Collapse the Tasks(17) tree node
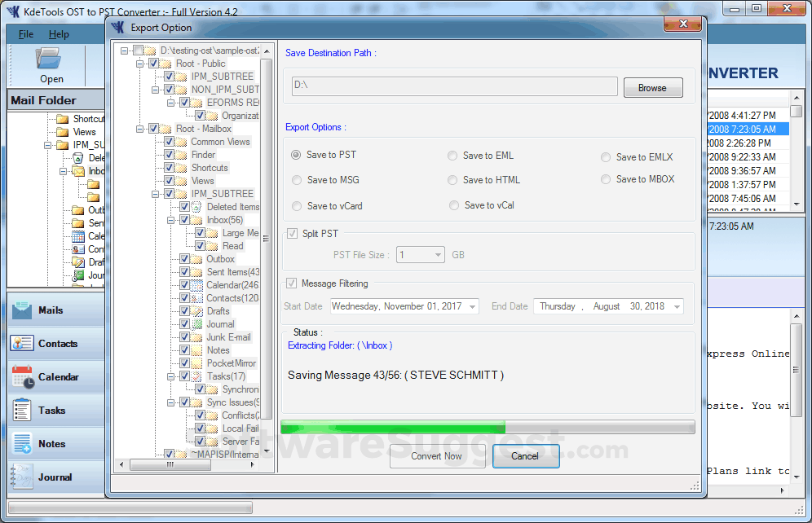 pos(171,376)
